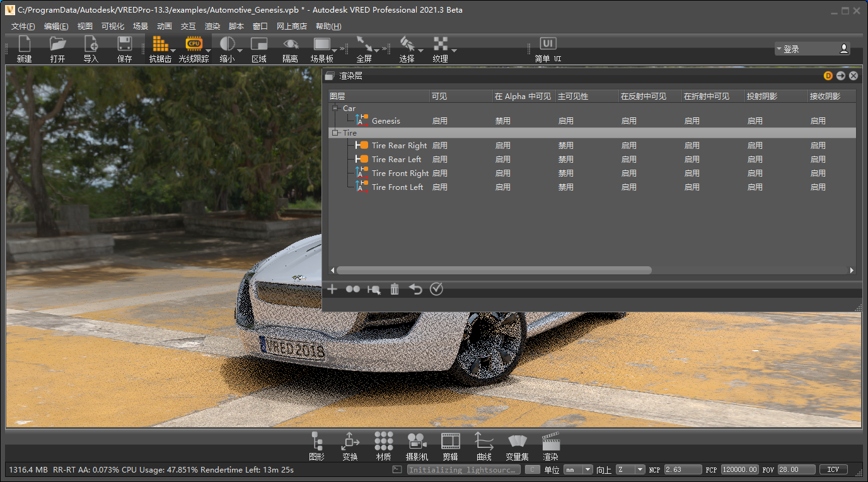Click the 导入 (Import) toolbar icon
Image resolution: width=868 pixels, height=482 pixels.
[91, 49]
